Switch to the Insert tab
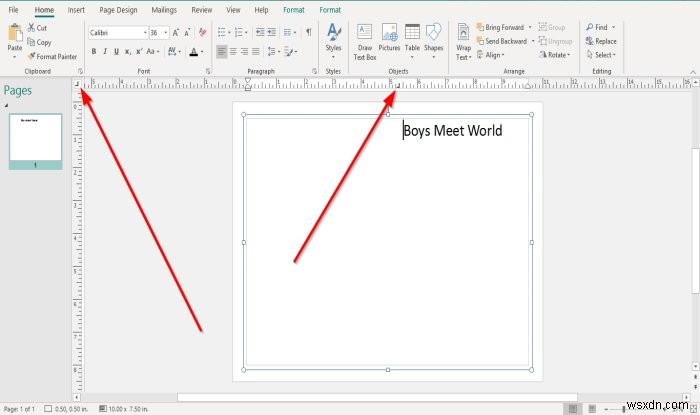700x415 pixels. (76, 10)
